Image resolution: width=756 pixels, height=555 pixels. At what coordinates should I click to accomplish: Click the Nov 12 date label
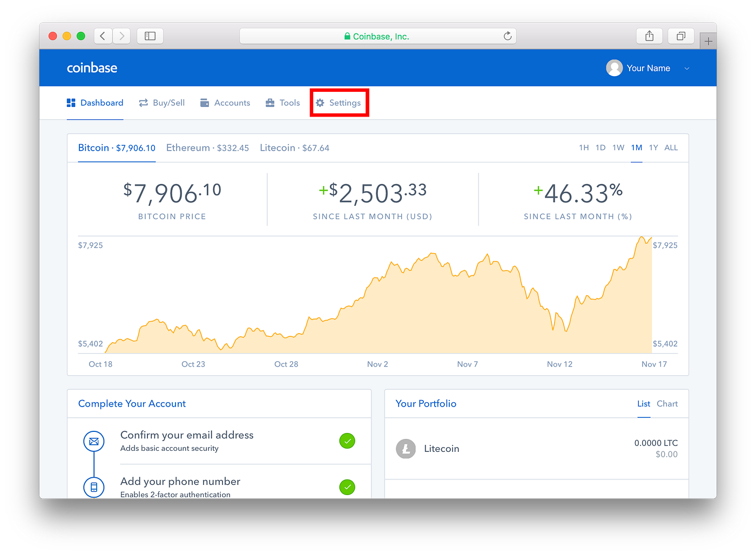click(559, 364)
